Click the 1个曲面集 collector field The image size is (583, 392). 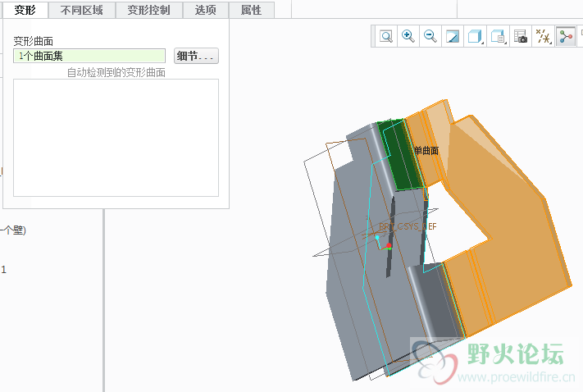pos(89,56)
